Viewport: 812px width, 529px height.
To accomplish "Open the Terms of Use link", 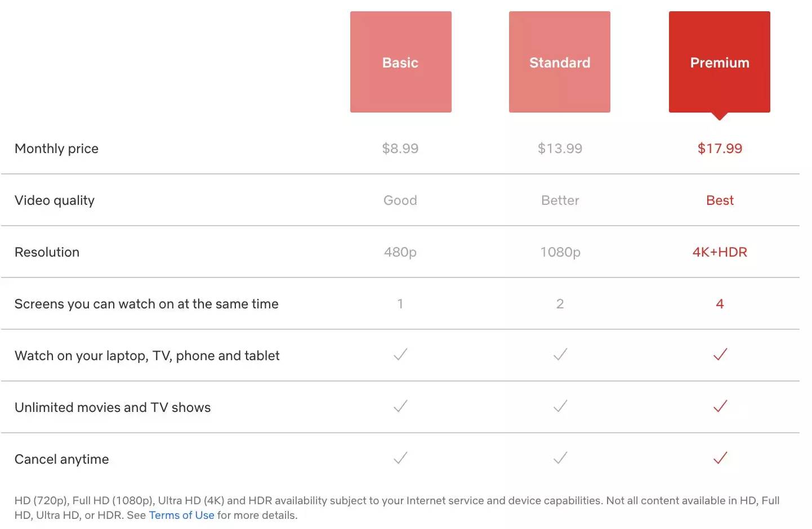I will (x=181, y=514).
